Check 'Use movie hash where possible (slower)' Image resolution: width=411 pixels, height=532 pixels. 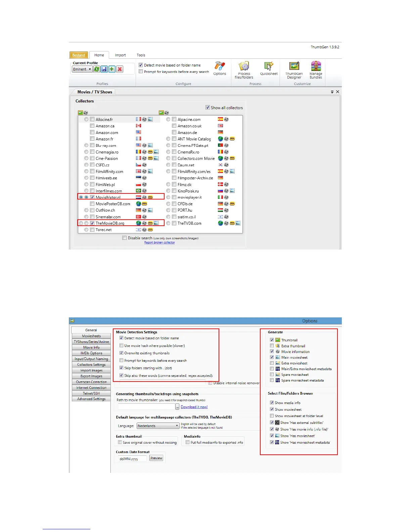coord(121,345)
